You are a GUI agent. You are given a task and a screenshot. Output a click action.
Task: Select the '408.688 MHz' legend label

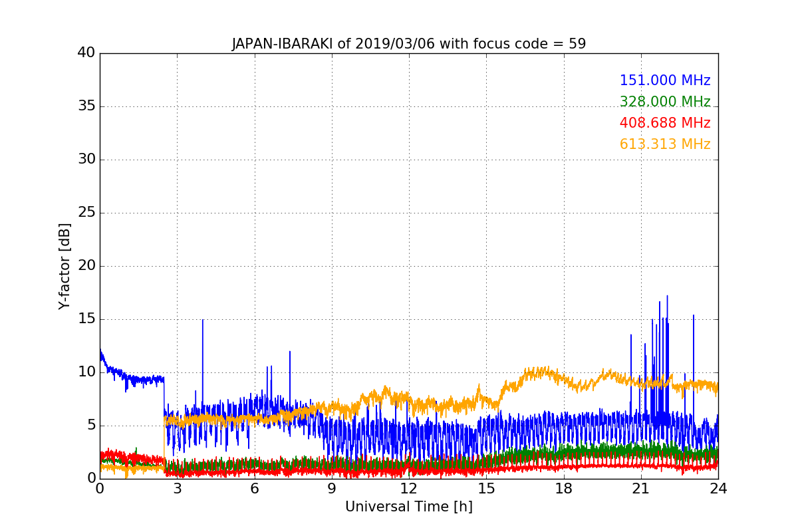coord(665,123)
